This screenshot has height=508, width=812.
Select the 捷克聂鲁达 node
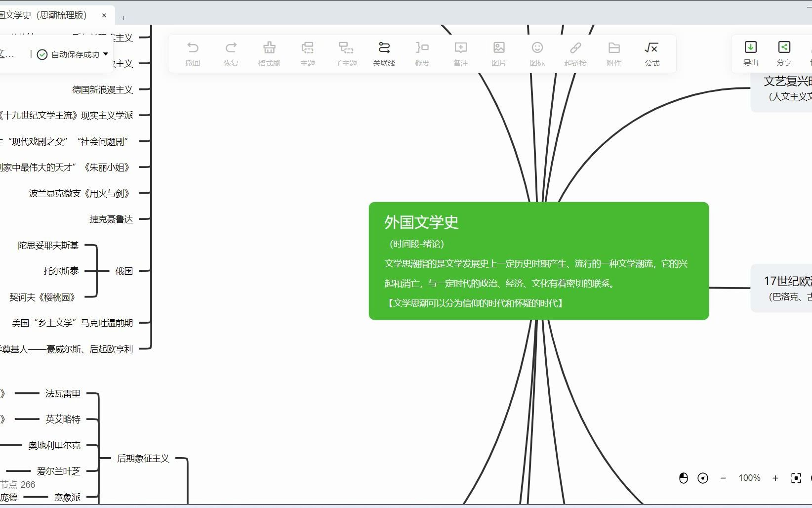[111, 219]
